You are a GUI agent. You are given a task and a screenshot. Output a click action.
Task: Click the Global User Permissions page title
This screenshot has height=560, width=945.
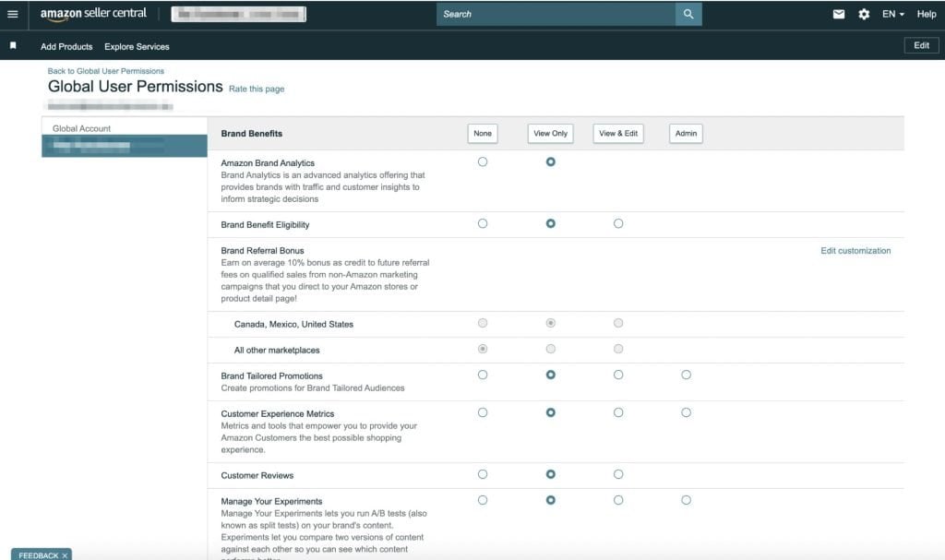click(x=135, y=87)
